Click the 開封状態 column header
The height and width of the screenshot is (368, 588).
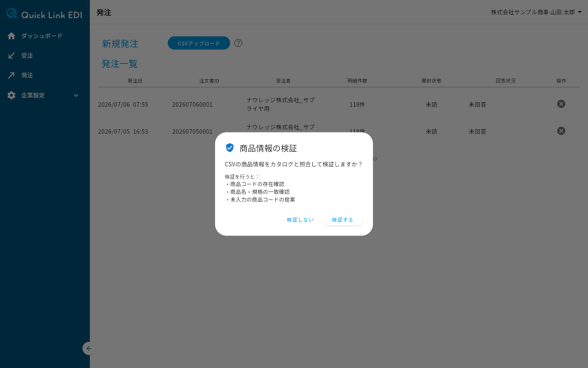[432, 81]
